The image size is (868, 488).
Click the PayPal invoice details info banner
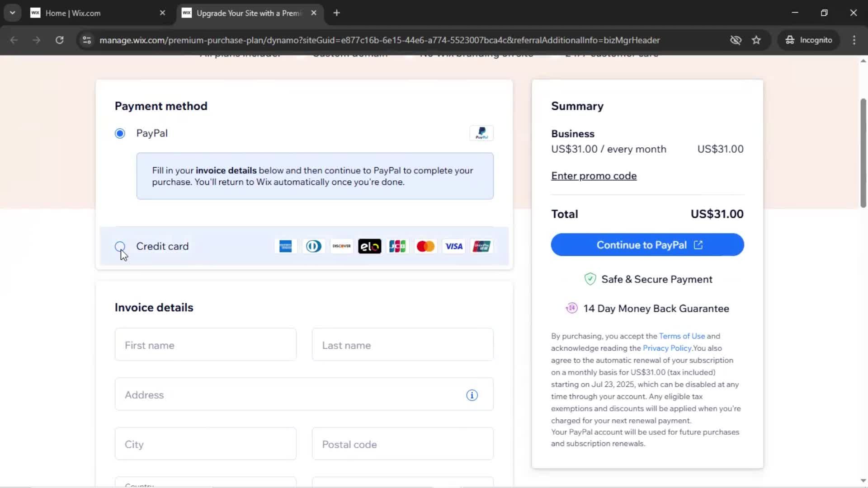pyautogui.click(x=315, y=176)
